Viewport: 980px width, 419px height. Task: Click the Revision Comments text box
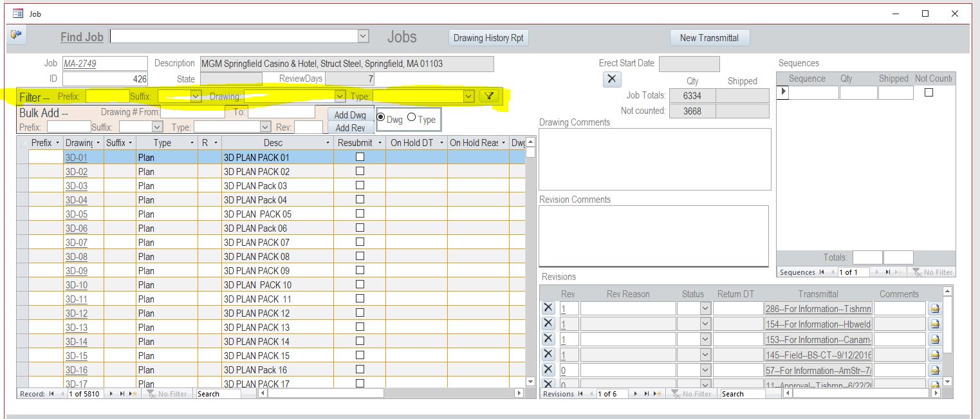tap(654, 236)
